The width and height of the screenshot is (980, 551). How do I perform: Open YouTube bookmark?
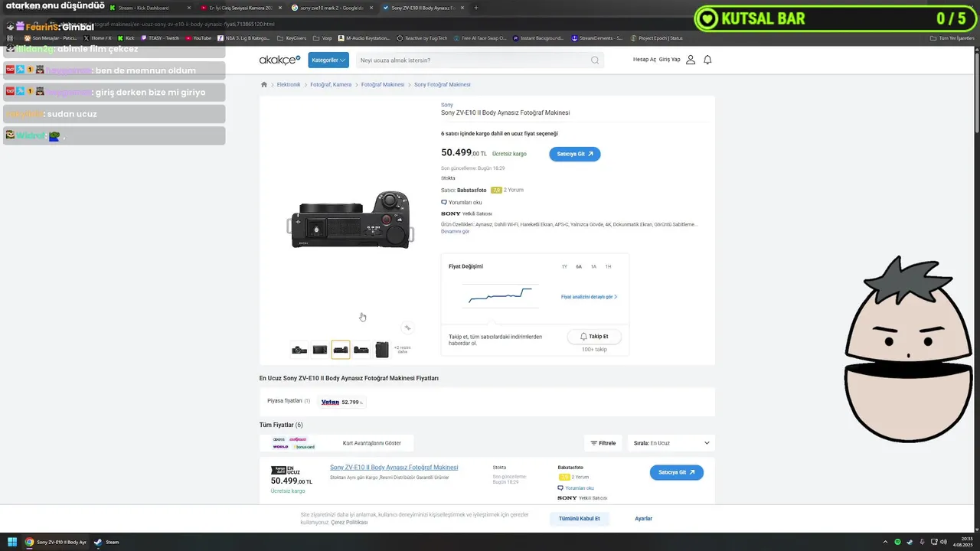click(x=198, y=37)
